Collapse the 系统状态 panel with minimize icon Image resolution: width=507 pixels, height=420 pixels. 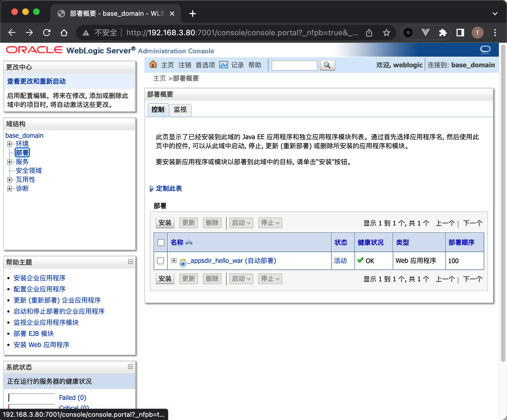[131, 367]
